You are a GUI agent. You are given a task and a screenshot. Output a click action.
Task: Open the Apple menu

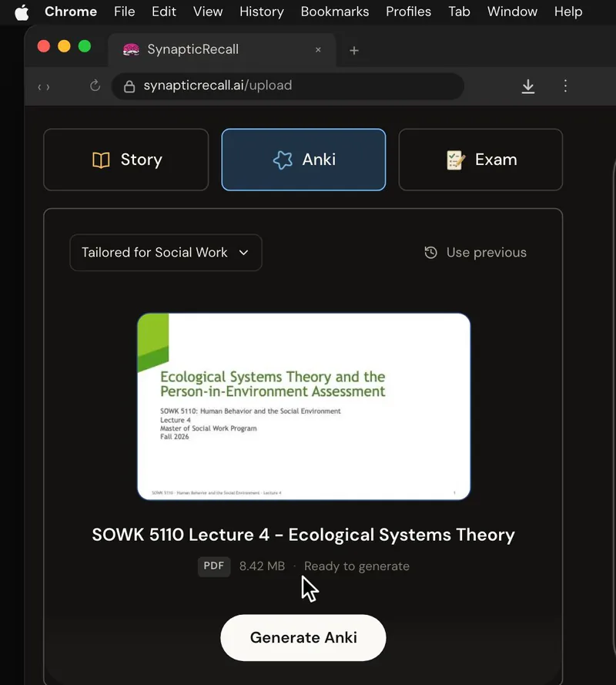[22, 12]
